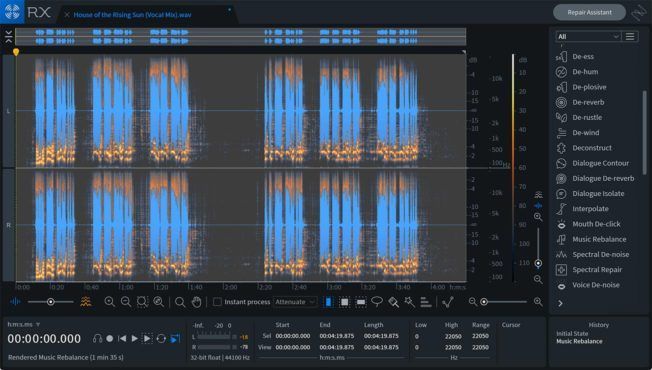
Task: Open the Dialogue Isolate module
Action: pos(598,194)
